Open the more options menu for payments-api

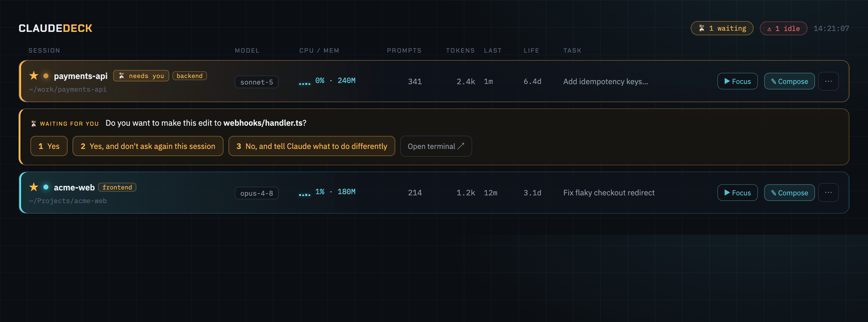(x=828, y=81)
